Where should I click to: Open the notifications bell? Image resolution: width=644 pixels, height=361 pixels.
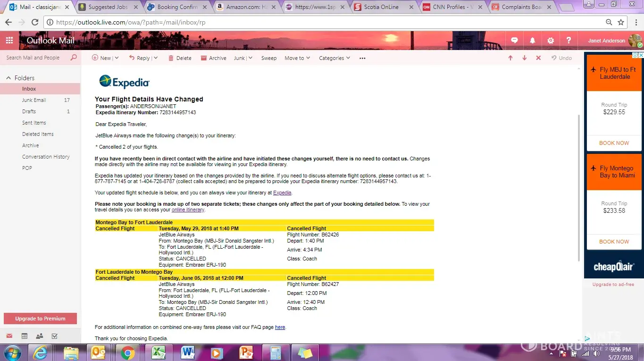click(532, 41)
